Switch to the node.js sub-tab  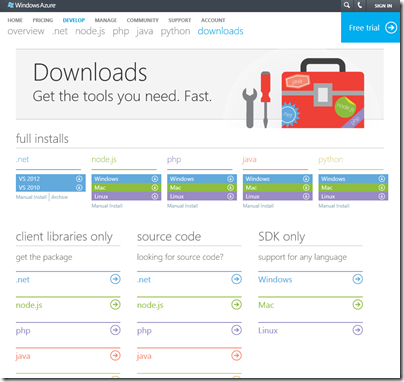click(90, 31)
